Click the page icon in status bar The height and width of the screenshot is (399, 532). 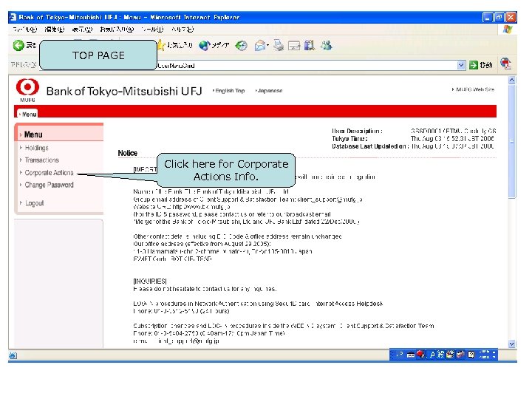(13, 355)
